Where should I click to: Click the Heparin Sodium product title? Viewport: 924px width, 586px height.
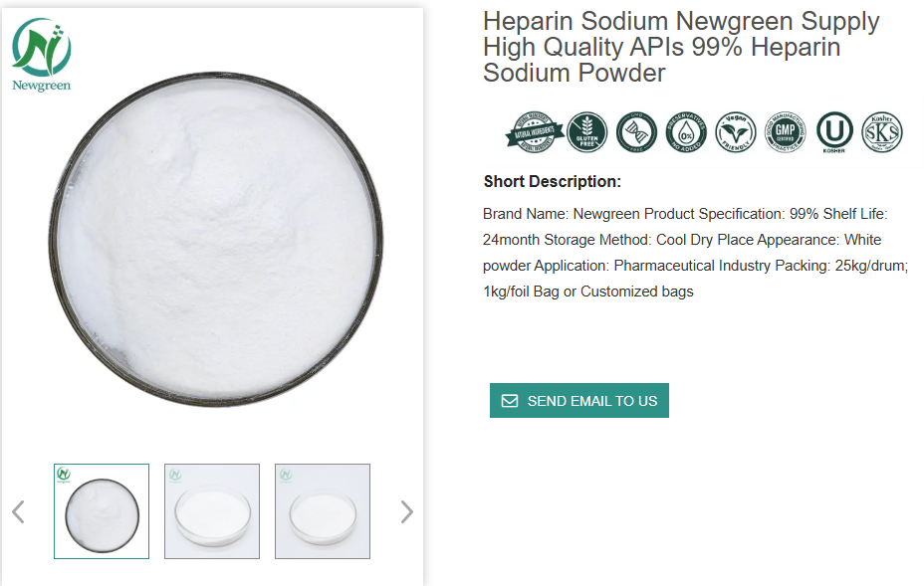pyautogui.click(x=681, y=47)
